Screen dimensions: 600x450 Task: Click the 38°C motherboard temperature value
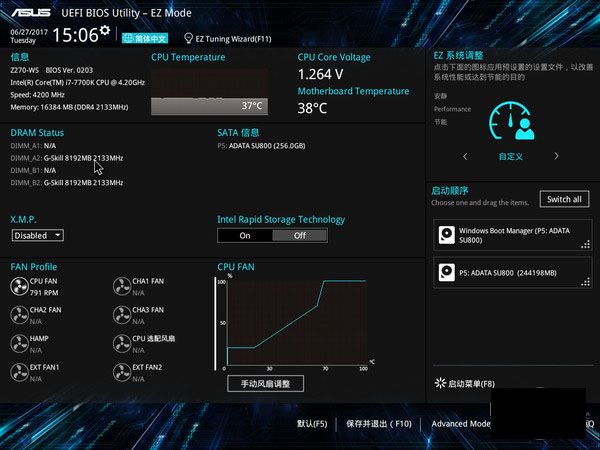312,108
